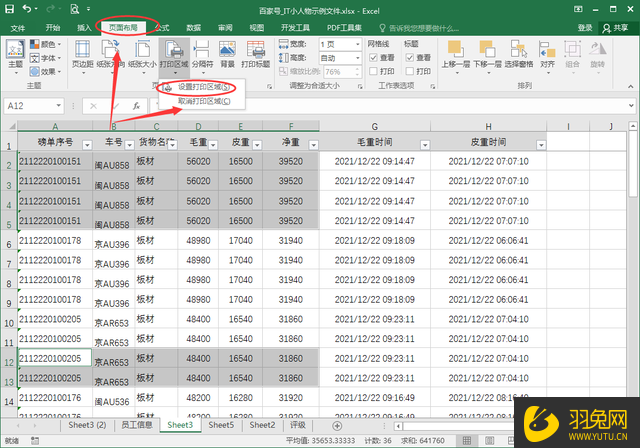Viewport: 640px width, 448px height.
Task: Toggle Gridlines View (查看) checkbox
Action: (x=373, y=58)
